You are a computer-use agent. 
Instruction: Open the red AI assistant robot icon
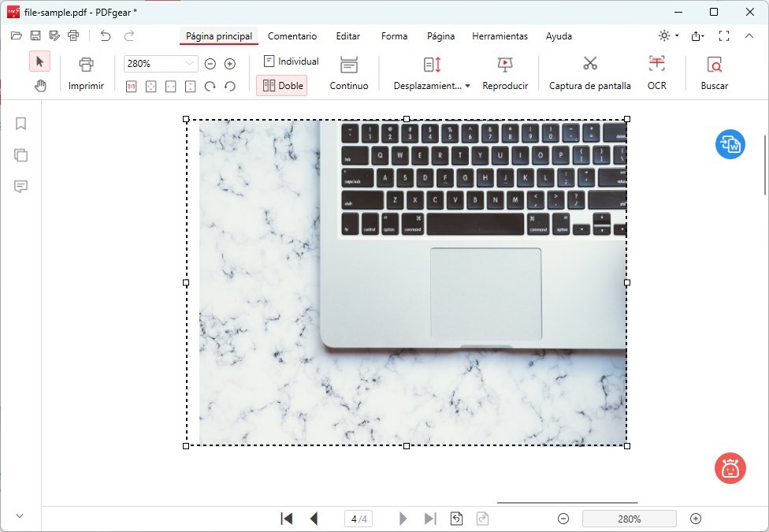730,468
